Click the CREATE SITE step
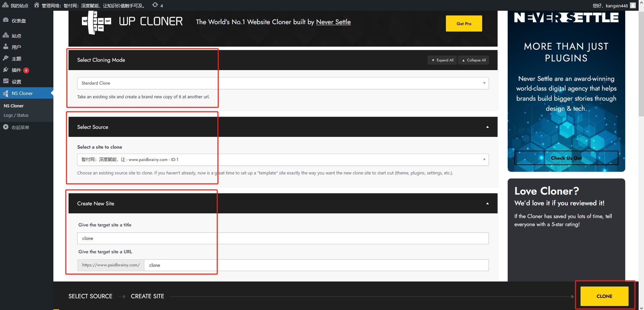This screenshot has width=644, height=310. pos(147,296)
